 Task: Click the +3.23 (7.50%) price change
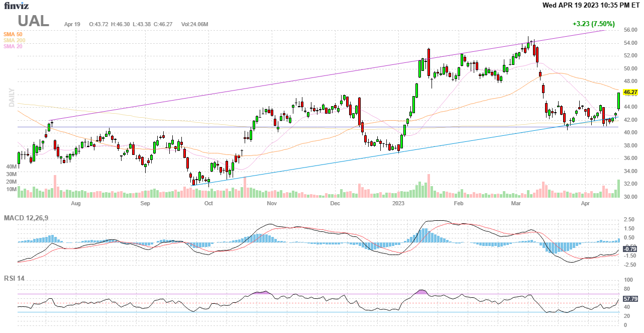click(593, 24)
